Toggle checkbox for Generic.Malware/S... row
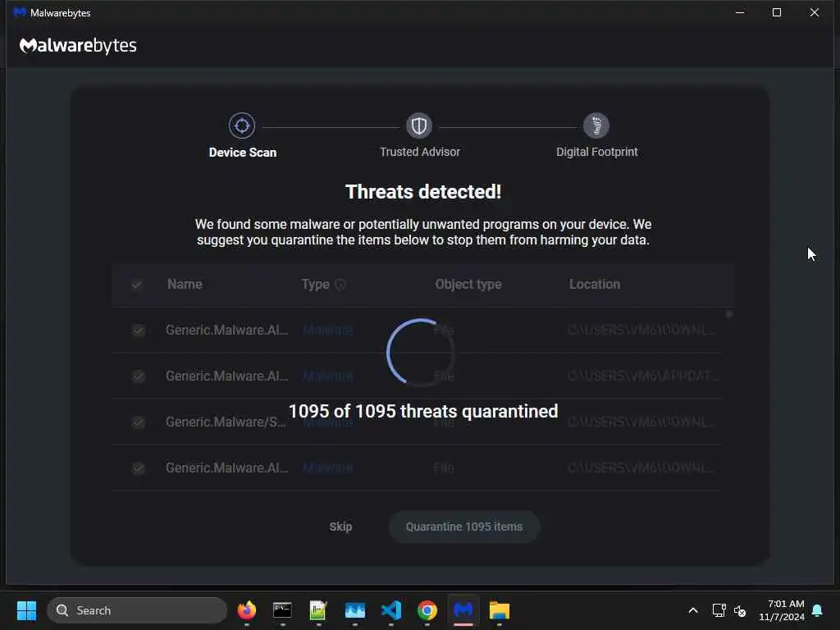This screenshot has height=630, width=840. 138,422
